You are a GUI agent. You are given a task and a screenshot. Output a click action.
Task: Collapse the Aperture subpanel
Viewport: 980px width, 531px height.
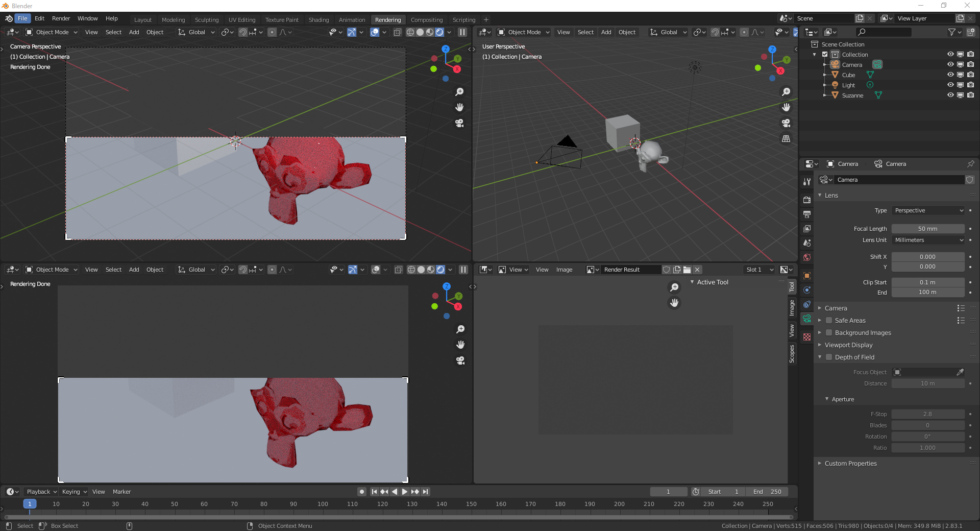[843, 399]
